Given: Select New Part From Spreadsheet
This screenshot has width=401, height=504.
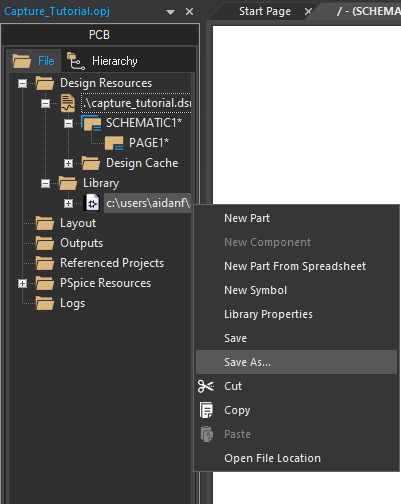Looking at the screenshot, I should click(x=295, y=266).
